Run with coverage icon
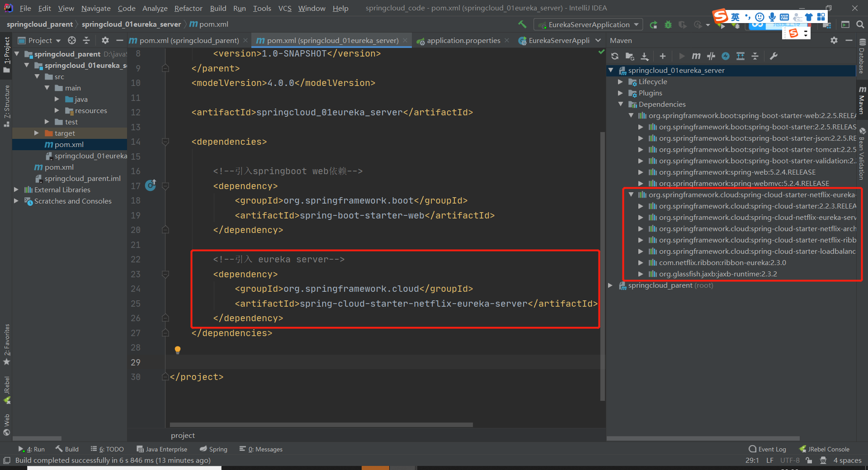 coord(683,25)
